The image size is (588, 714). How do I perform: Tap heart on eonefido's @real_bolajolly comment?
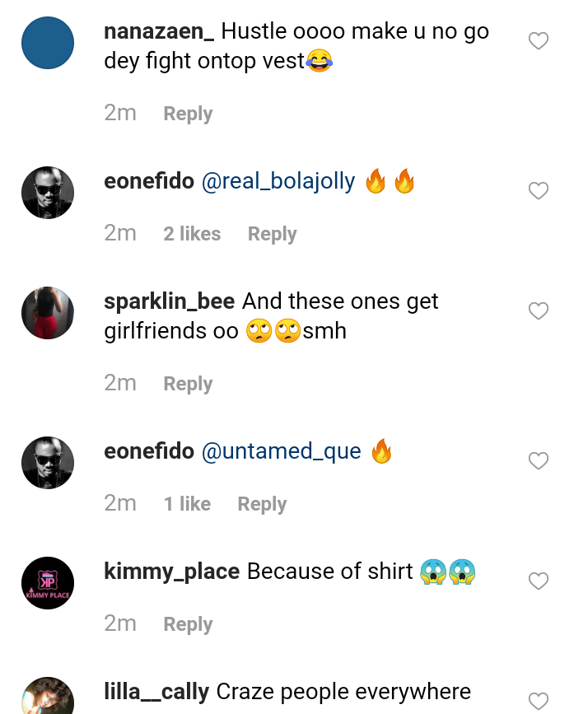[x=538, y=191]
